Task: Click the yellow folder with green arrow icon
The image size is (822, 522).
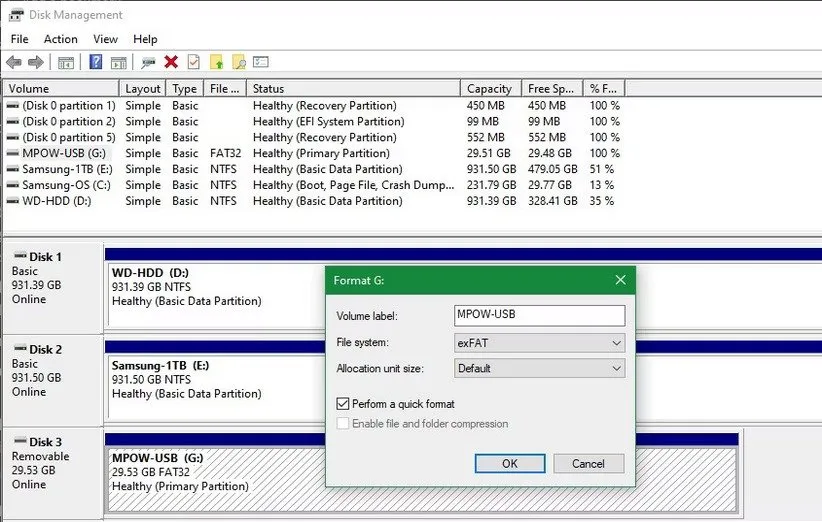Action: [216, 62]
